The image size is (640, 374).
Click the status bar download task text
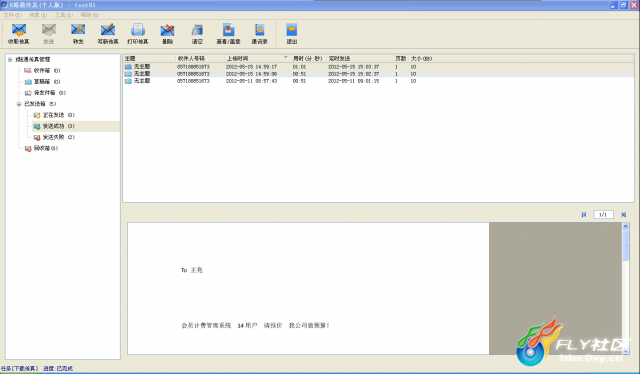pos(19,368)
